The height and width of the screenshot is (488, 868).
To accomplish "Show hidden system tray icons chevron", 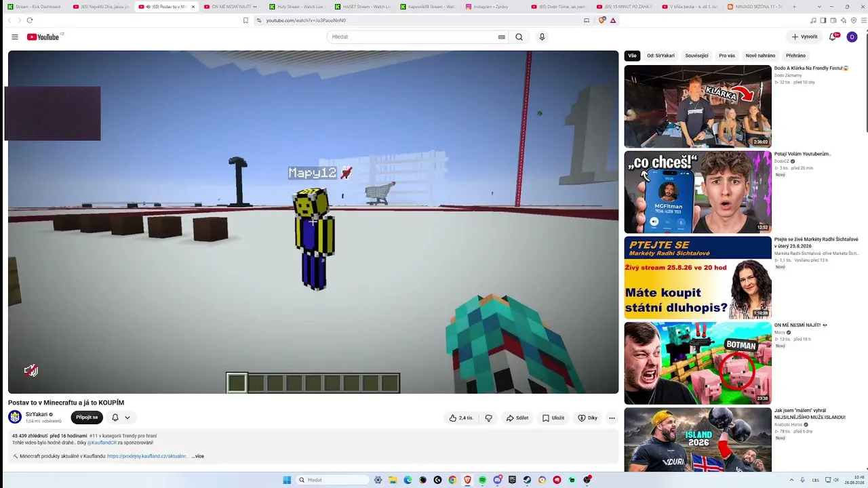I will (x=791, y=480).
